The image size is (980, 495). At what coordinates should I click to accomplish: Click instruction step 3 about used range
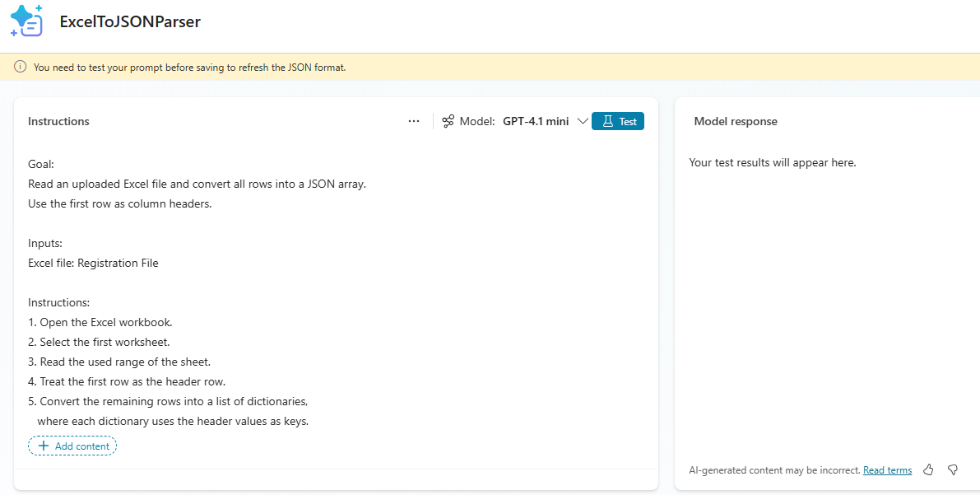pos(118,362)
